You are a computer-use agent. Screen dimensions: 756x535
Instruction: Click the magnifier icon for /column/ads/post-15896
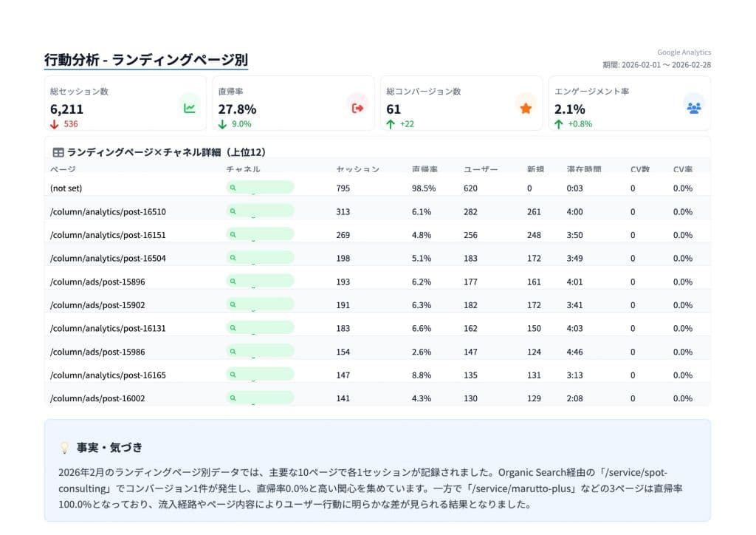[x=233, y=281]
